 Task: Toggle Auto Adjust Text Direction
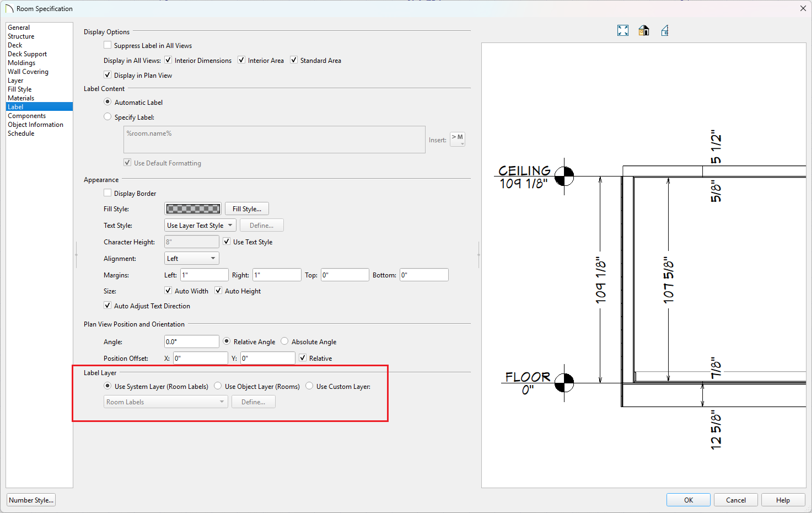pos(107,306)
